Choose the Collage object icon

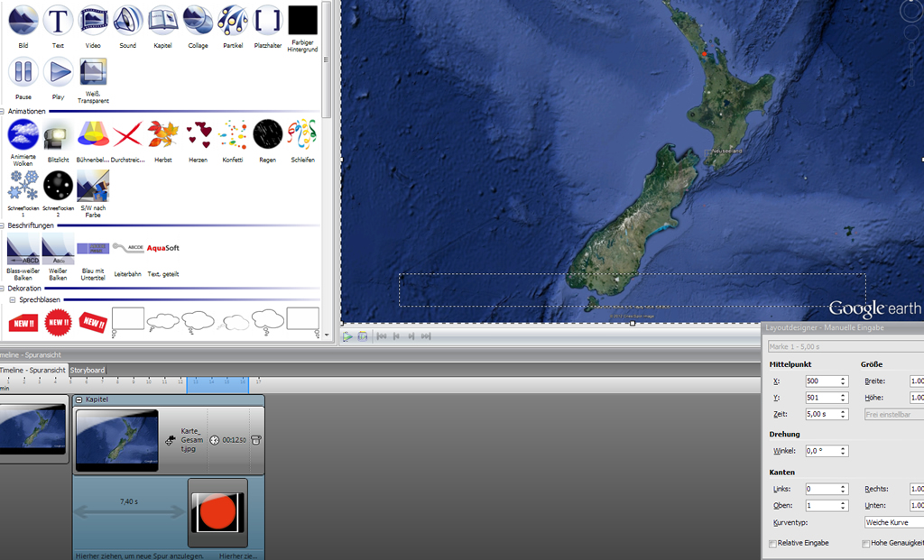[198, 20]
